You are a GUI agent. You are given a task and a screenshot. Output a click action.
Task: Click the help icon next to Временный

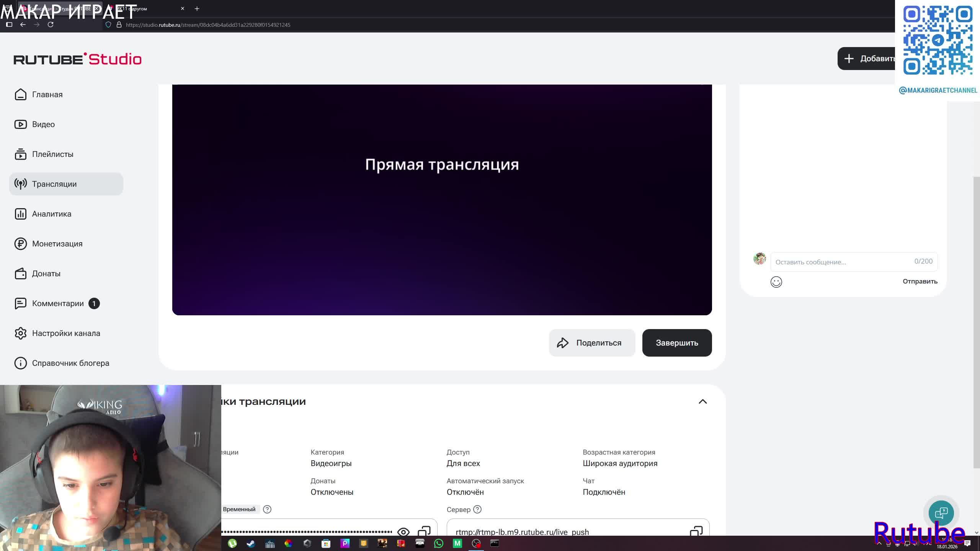[x=267, y=509]
